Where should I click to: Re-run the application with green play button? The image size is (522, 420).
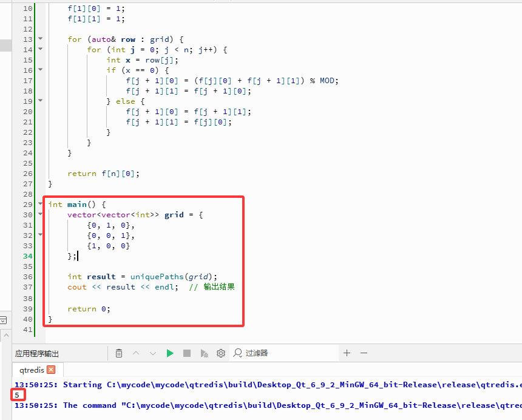(170, 353)
